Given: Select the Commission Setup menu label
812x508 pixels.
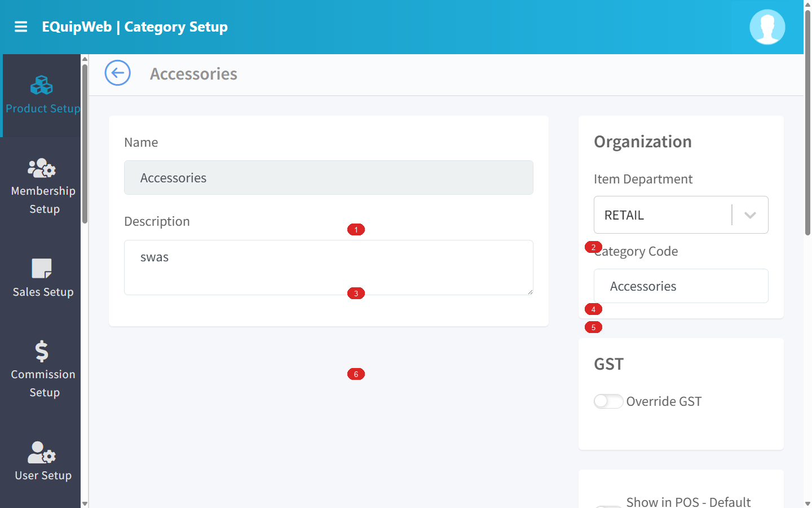Looking at the screenshot, I should [43, 383].
